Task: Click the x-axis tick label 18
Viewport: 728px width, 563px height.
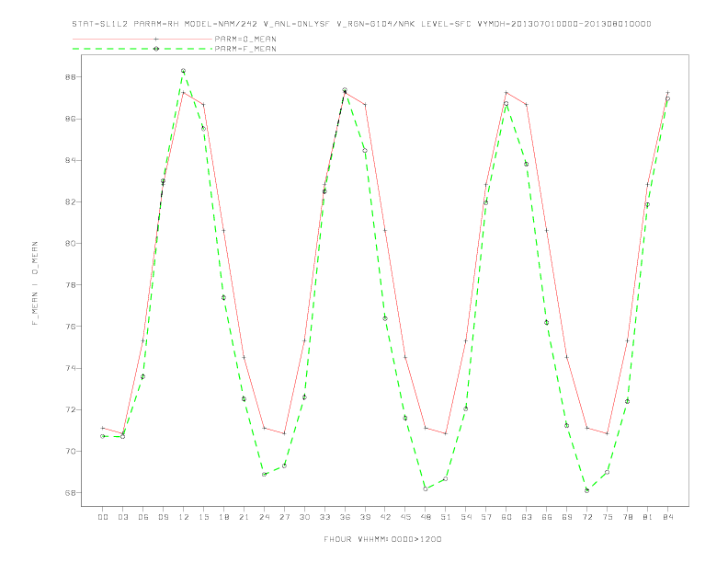Action: pos(223,517)
